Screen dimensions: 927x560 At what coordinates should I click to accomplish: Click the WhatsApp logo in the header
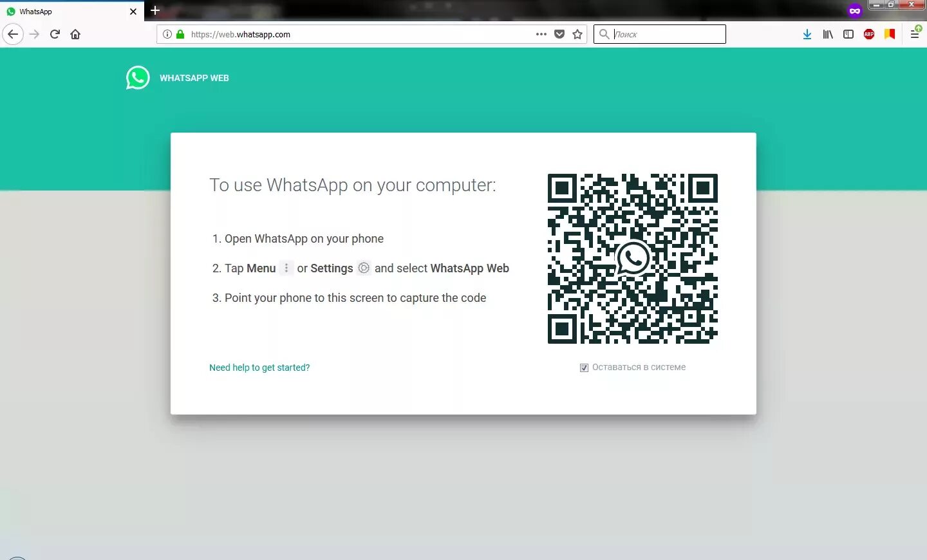click(x=138, y=78)
